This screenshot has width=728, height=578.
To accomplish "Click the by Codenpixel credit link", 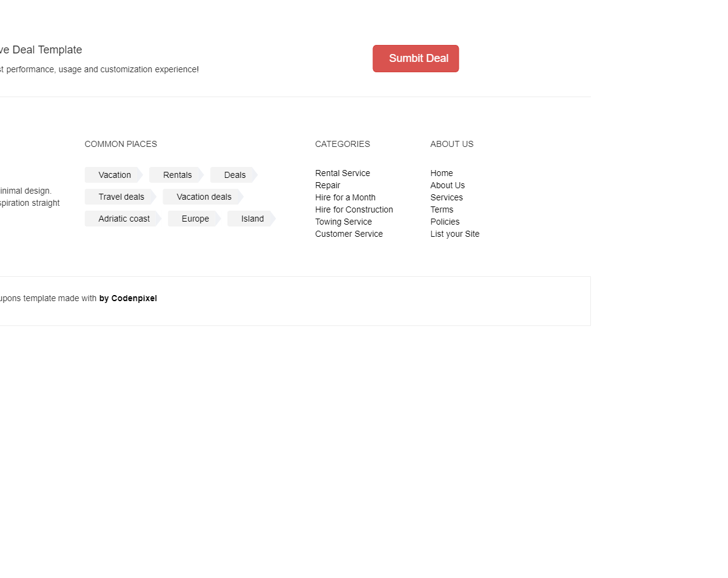I will coord(128,298).
